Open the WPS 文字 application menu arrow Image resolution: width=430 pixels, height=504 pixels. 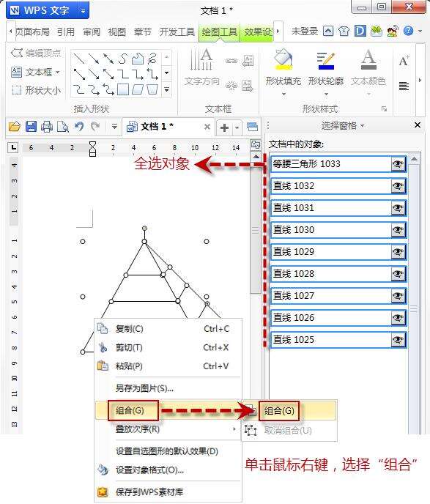coord(83,11)
